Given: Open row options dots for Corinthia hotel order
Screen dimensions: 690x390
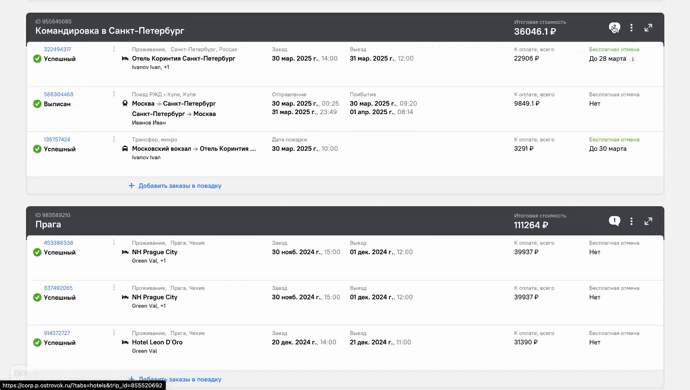Looking at the screenshot, I should click(x=114, y=49).
